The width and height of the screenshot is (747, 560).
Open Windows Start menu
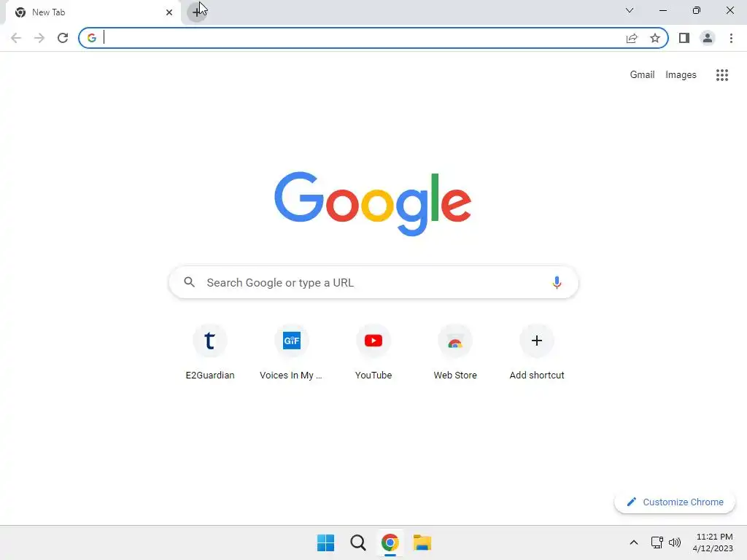click(326, 542)
